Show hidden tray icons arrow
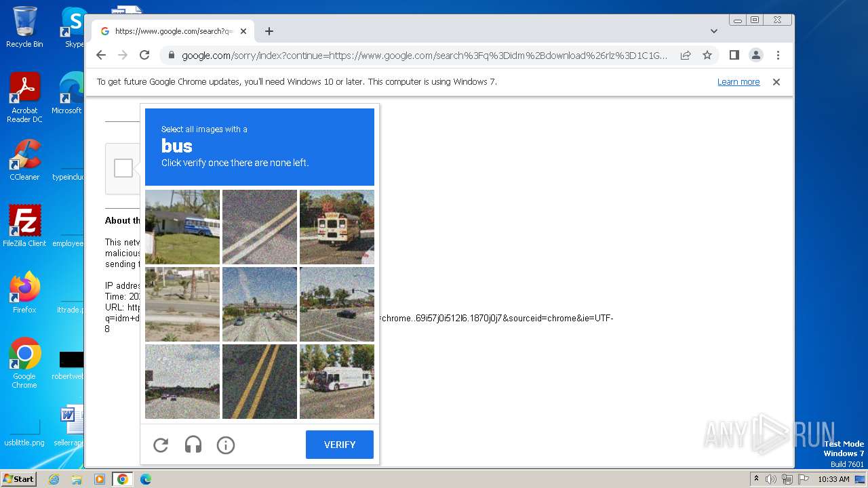The height and width of the screenshot is (488, 868). coord(756,479)
